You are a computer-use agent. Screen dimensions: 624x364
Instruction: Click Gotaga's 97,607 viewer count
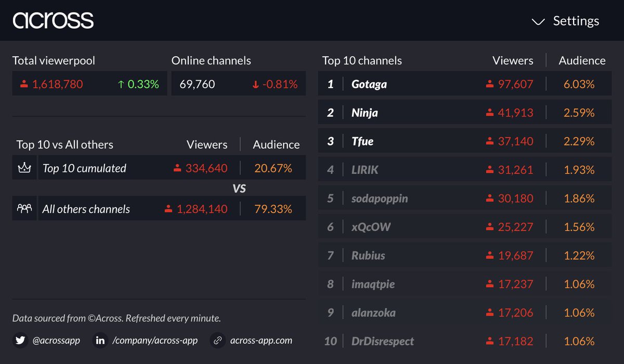tap(515, 84)
